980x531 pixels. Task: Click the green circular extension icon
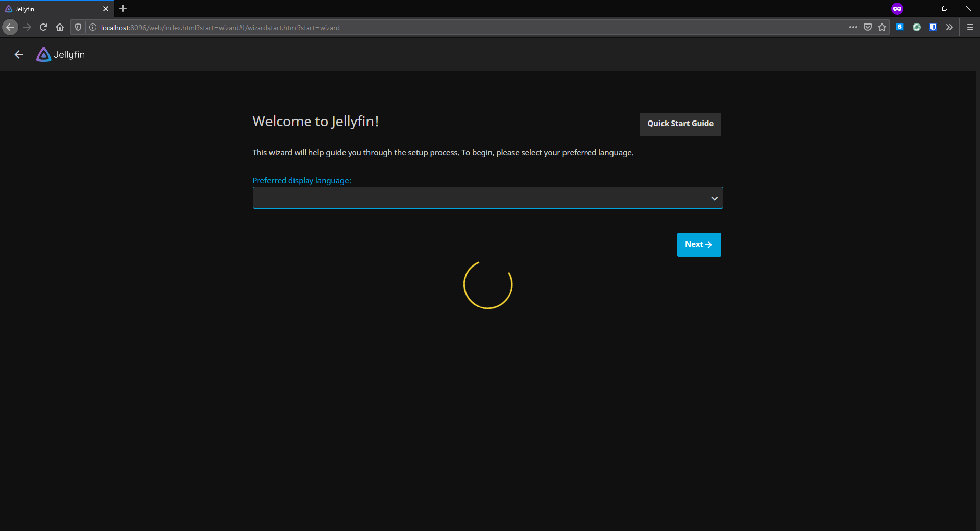[917, 28]
